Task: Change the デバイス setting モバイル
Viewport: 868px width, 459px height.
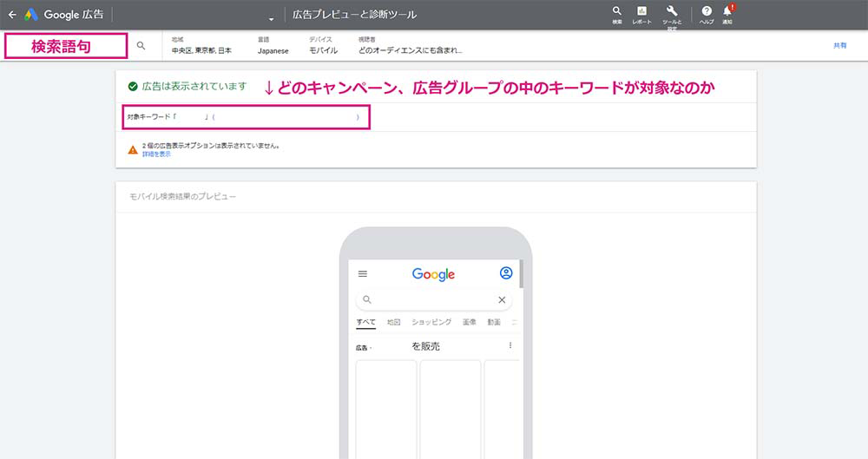Action: pyautogui.click(x=323, y=46)
